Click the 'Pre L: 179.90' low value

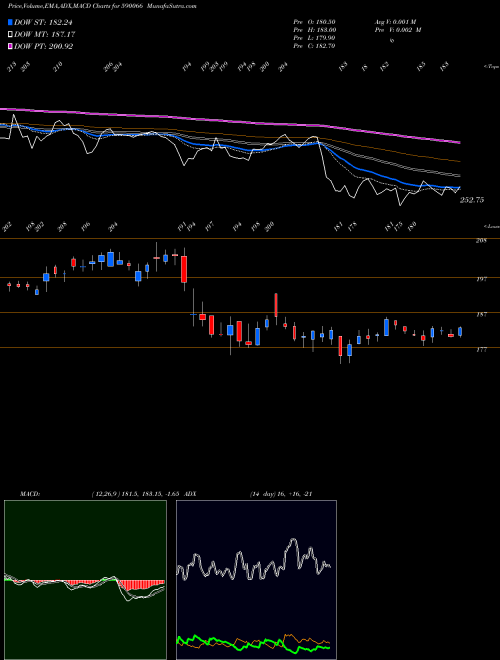coord(314,38)
